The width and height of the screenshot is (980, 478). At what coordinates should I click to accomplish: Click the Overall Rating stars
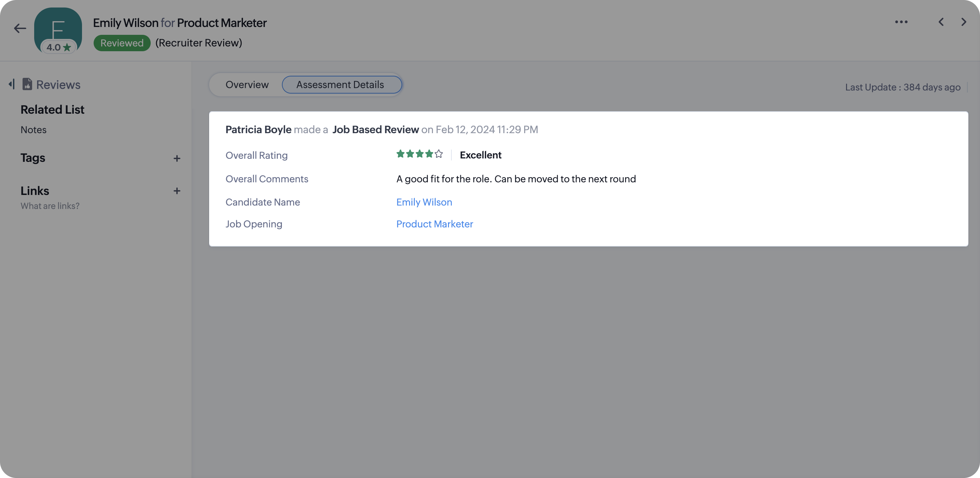click(419, 154)
